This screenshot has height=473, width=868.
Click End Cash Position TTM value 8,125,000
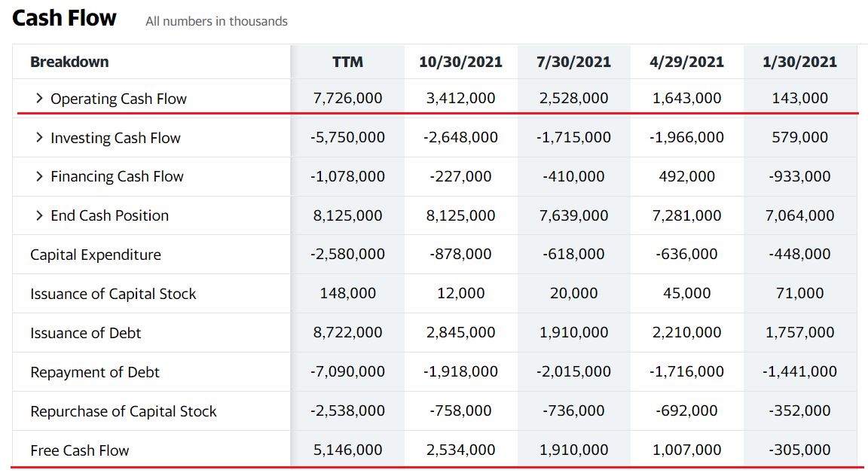pyautogui.click(x=347, y=215)
